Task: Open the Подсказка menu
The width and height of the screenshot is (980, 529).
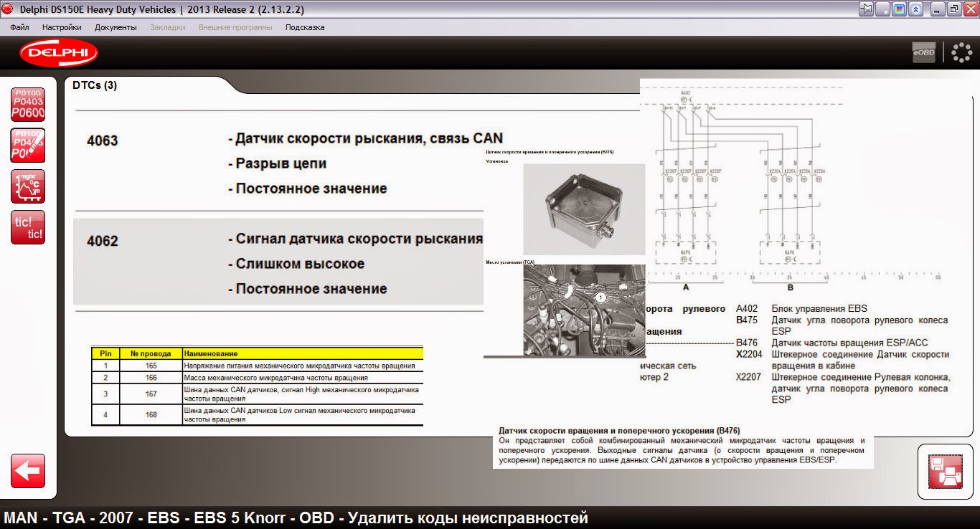Action: pos(305,27)
